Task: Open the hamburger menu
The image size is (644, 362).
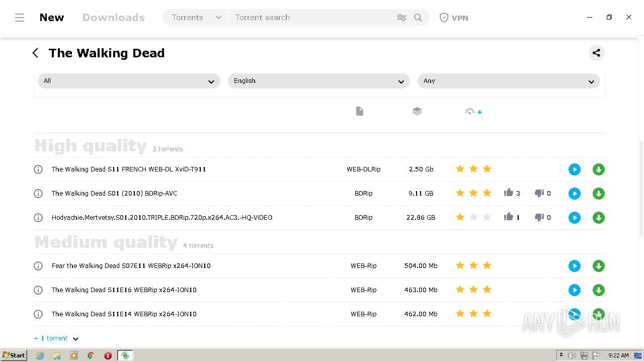Action: 20,18
